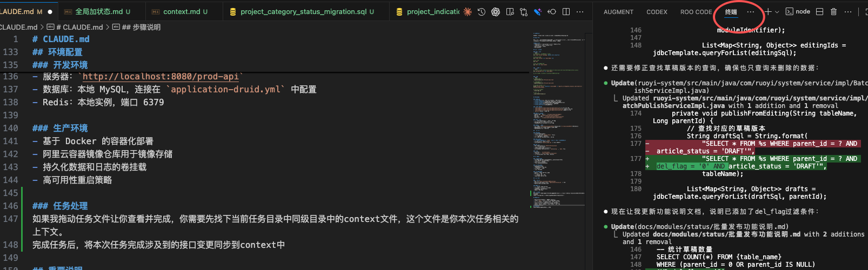Split the terminal panel
Image resolution: width=868 pixels, height=270 pixels.
click(819, 11)
